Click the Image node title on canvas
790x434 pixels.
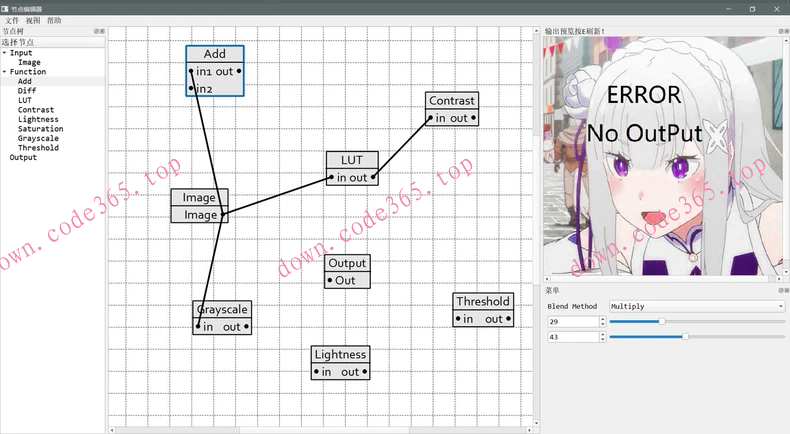[x=199, y=198]
